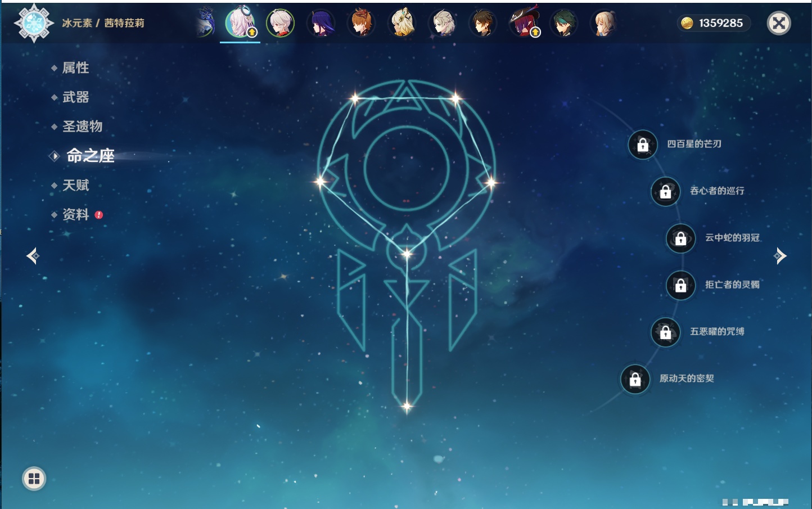Image resolution: width=812 pixels, height=509 pixels.
Task: Switch to the 天赋 talents tab
Action: 75,185
